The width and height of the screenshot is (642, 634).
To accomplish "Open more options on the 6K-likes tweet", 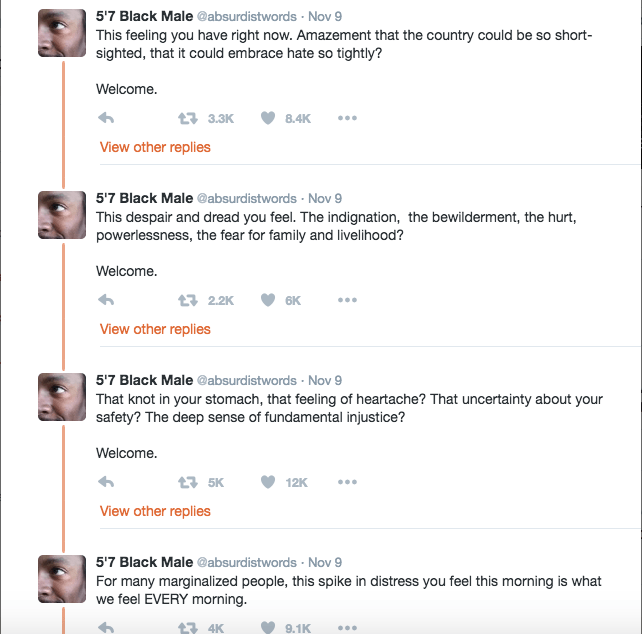I will [x=347, y=300].
